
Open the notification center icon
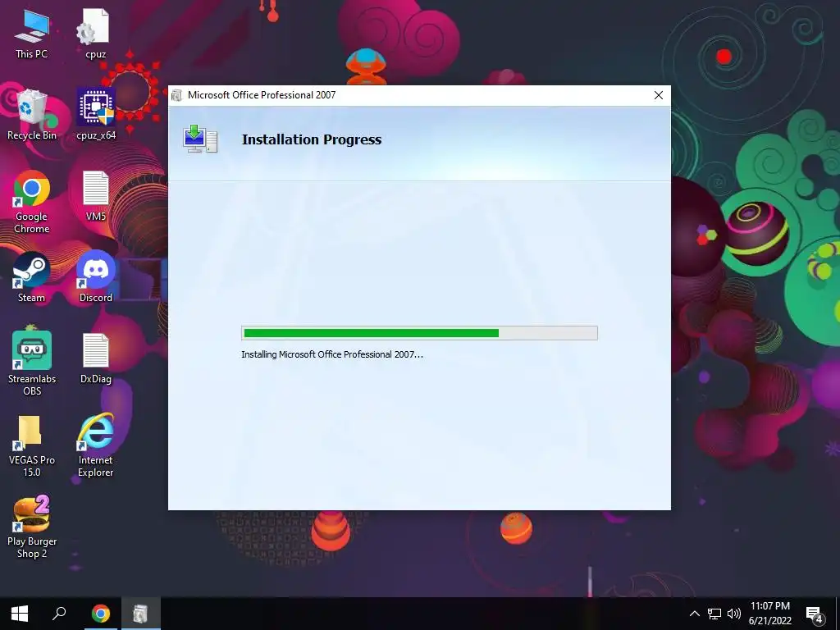click(815, 614)
